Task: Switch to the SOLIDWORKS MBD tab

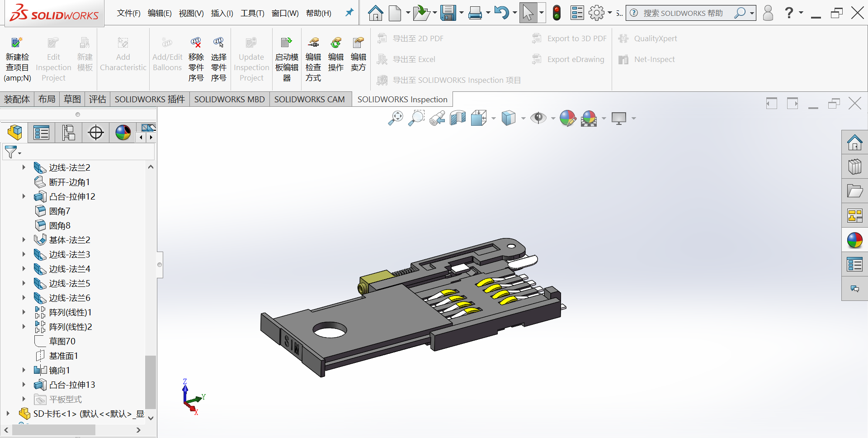Action: point(229,99)
